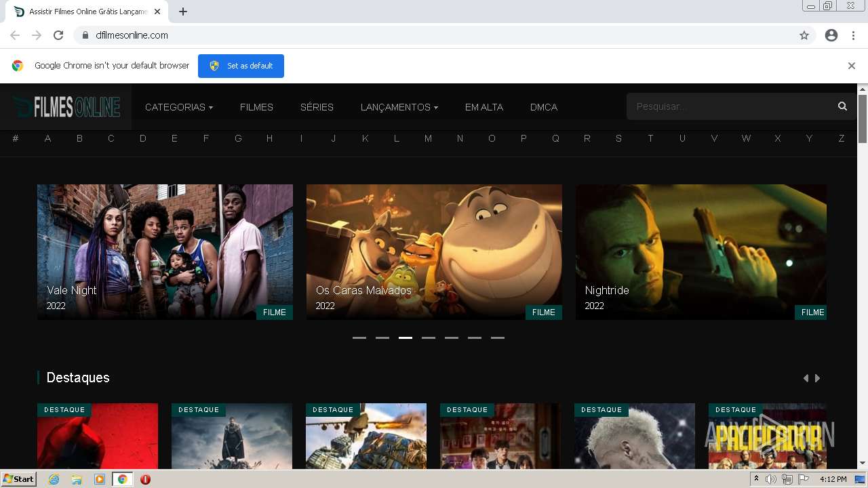Filter titles by letter A

(47, 138)
